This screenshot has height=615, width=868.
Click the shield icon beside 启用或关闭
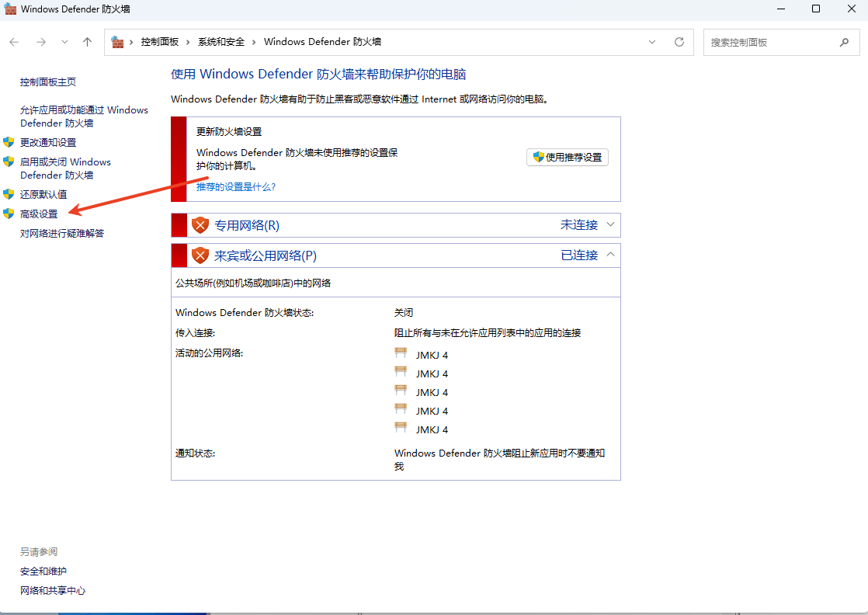tap(9, 162)
